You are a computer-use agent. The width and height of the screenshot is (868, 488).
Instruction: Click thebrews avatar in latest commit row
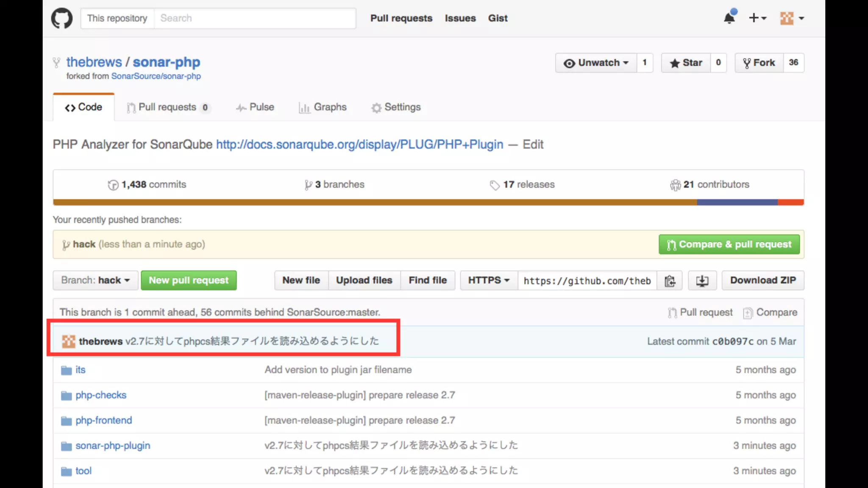coord(69,341)
